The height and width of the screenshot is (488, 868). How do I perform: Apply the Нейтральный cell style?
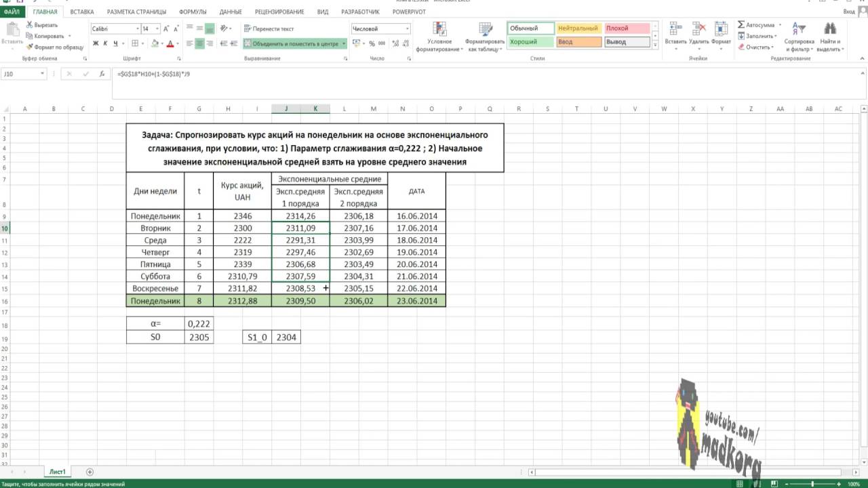coord(578,28)
